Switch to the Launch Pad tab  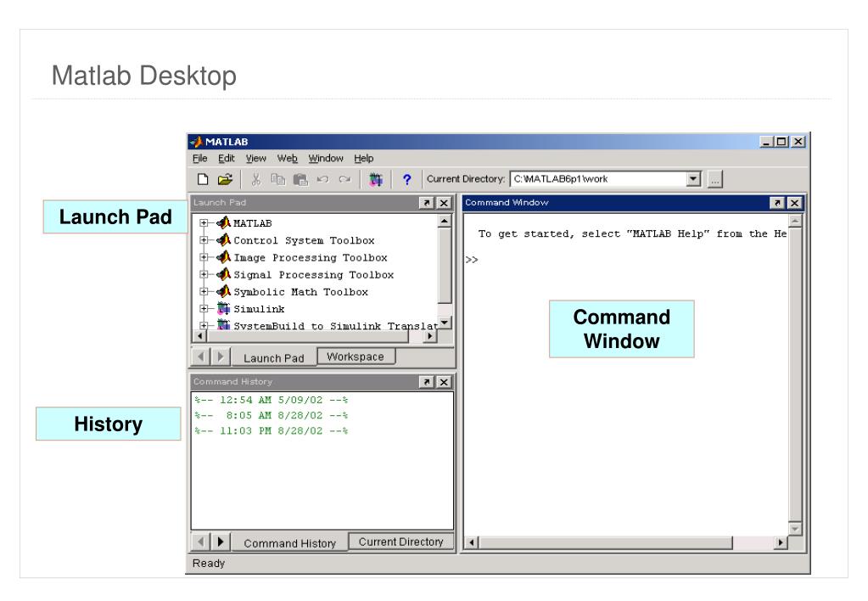[x=274, y=358]
